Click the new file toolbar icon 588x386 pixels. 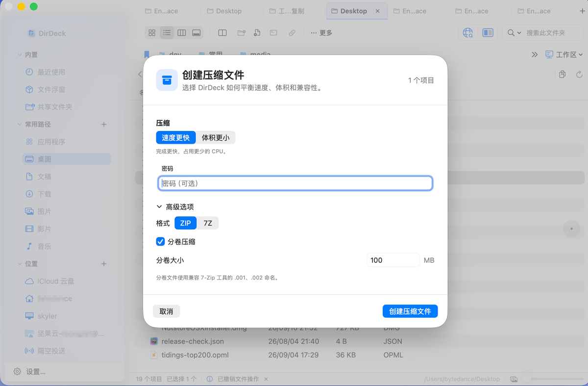(257, 33)
